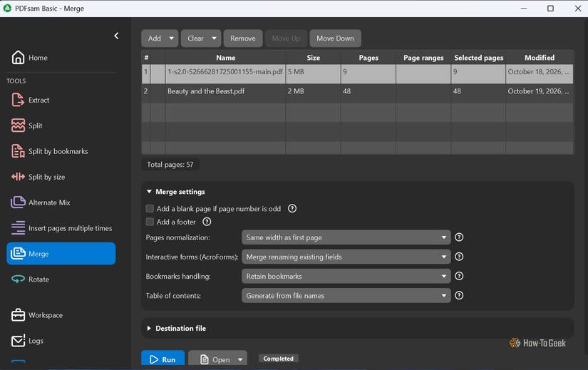Click the Page ranges column header

coord(423,58)
